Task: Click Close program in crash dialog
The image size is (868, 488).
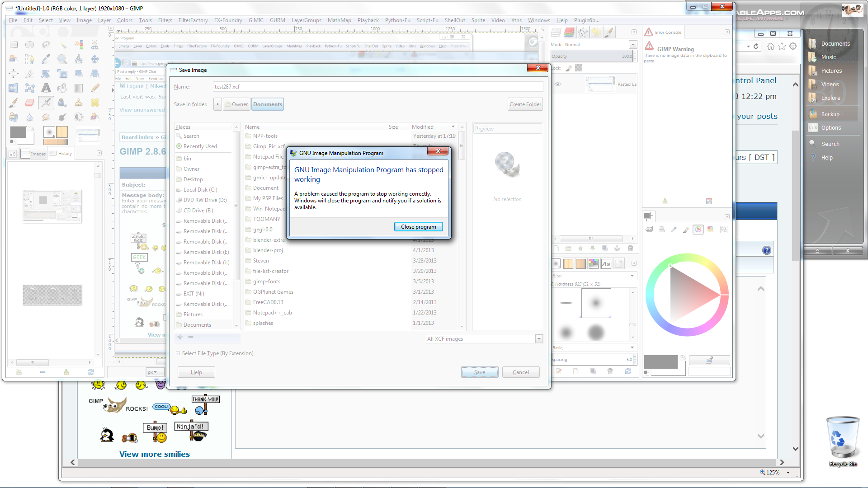Action: click(419, 227)
